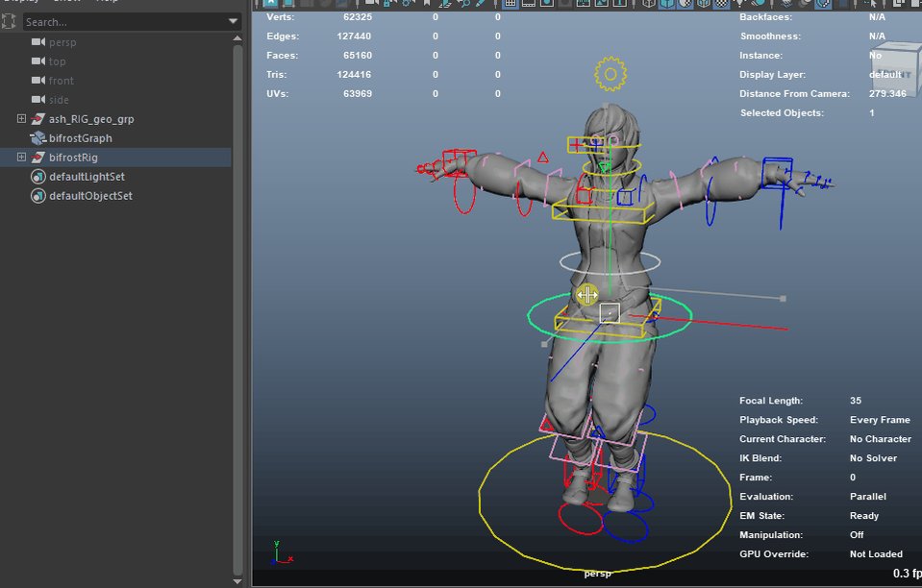Click the Verts count 62325

point(358,17)
